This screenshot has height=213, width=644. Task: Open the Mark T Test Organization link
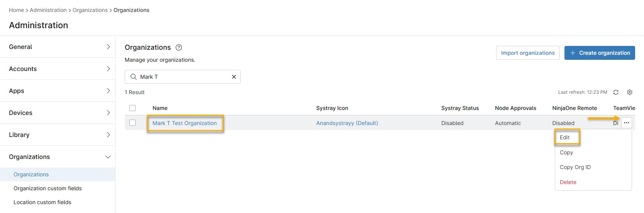click(185, 123)
